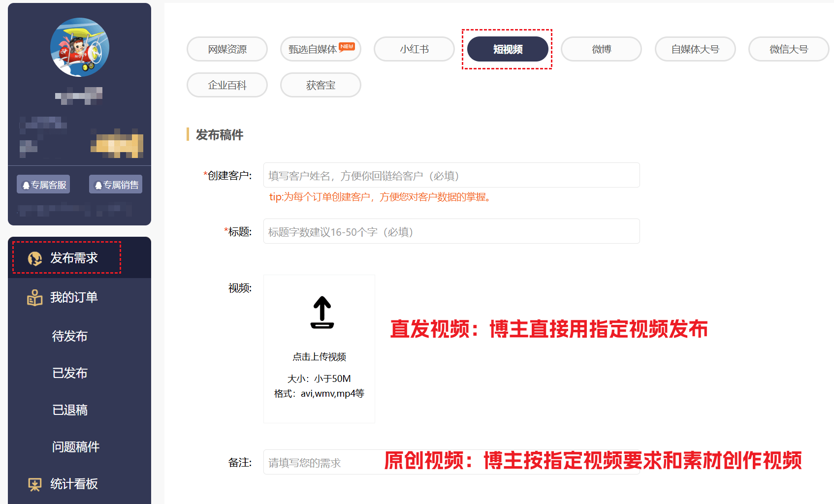Select the 短视频 tab
Viewport: 834px width, 504px height.
[508, 49]
